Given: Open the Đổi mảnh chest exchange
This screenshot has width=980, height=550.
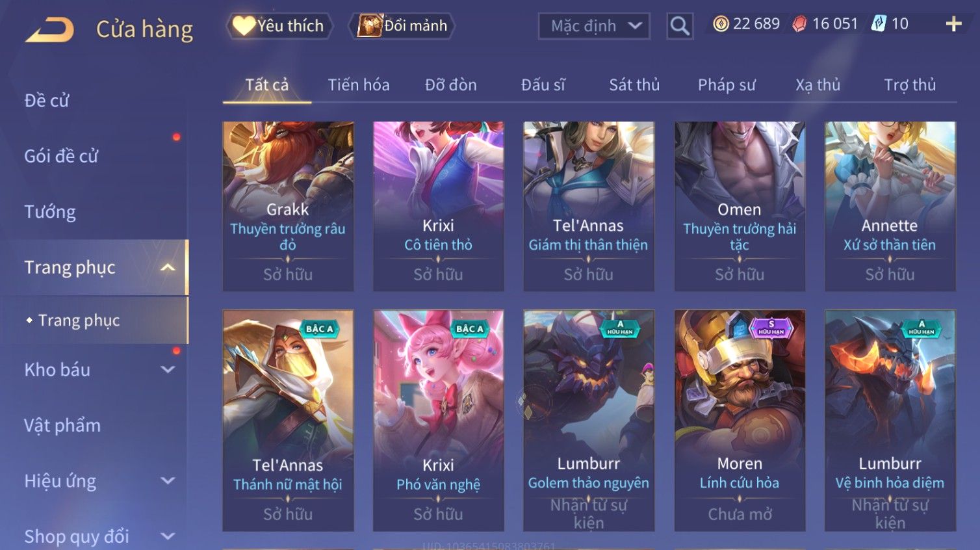Looking at the screenshot, I should [402, 26].
